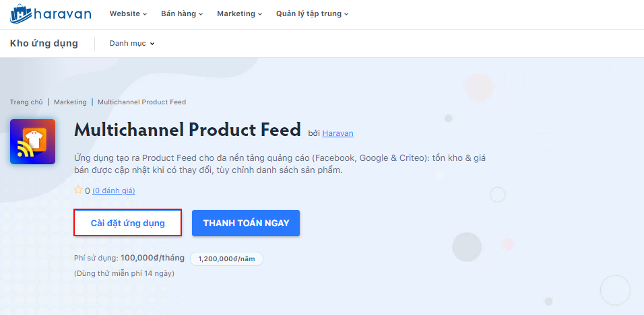Open the Haravan developer link beside bởi
Viewport: 644px width, 315px height.
[337, 133]
